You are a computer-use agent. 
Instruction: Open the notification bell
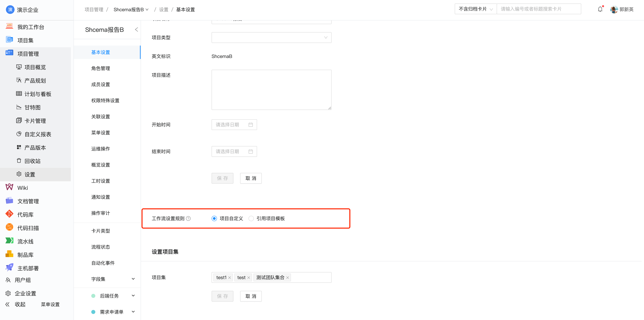click(600, 9)
